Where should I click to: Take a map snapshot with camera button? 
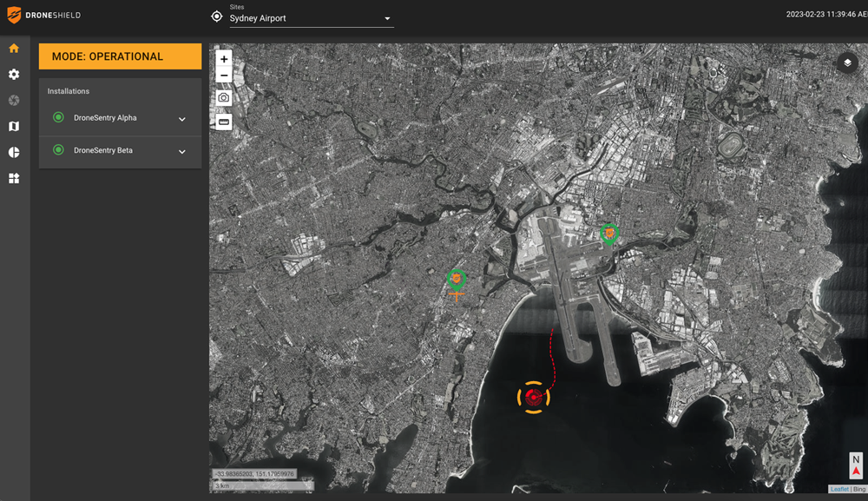point(224,98)
